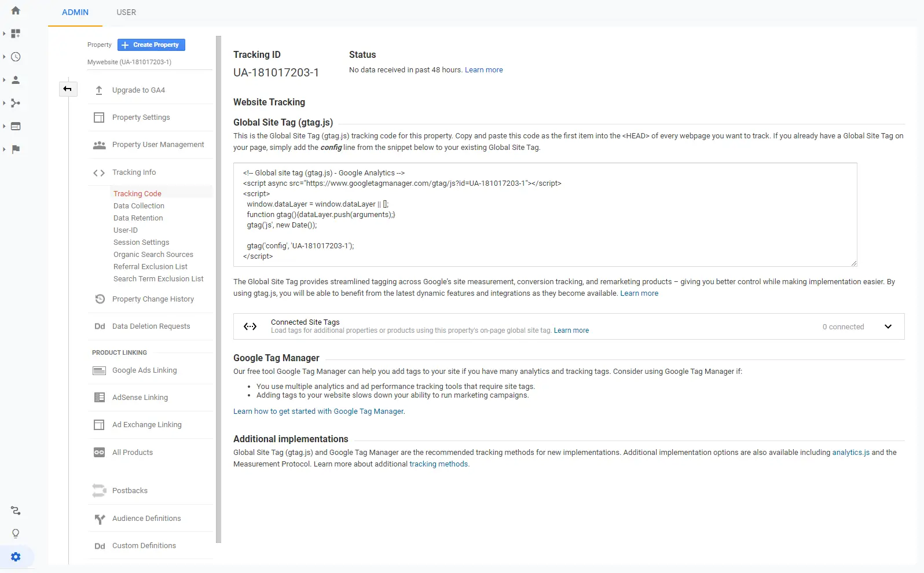Open Discover lightbulb icon in sidebar
This screenshot has width=924, height=573.
(x=16, y=534)
